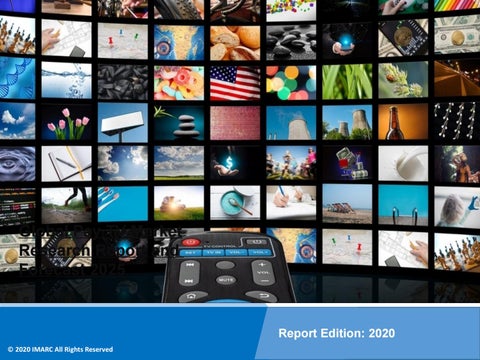
Task: Click the IMARC All Rights Reserved notice
Action: [x=60, y=349]
